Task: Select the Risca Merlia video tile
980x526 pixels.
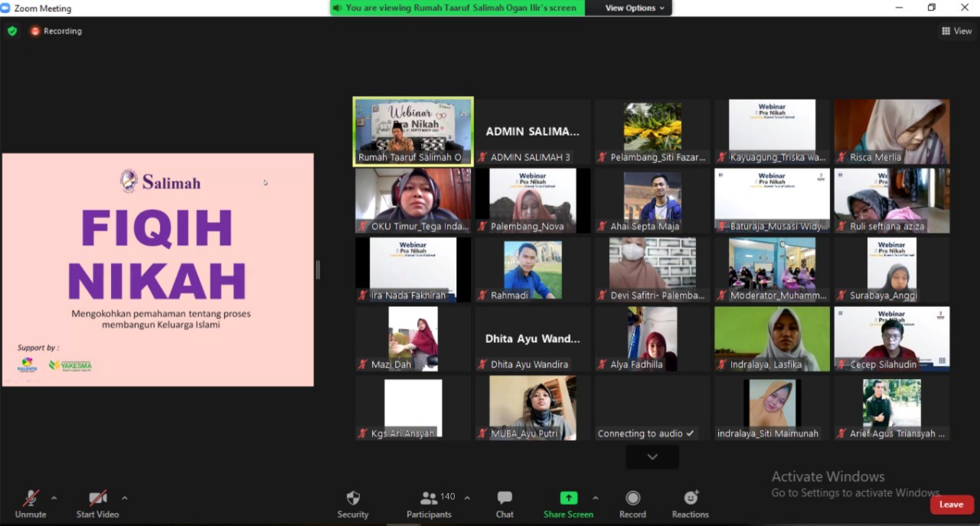Action: click(892, 131)
